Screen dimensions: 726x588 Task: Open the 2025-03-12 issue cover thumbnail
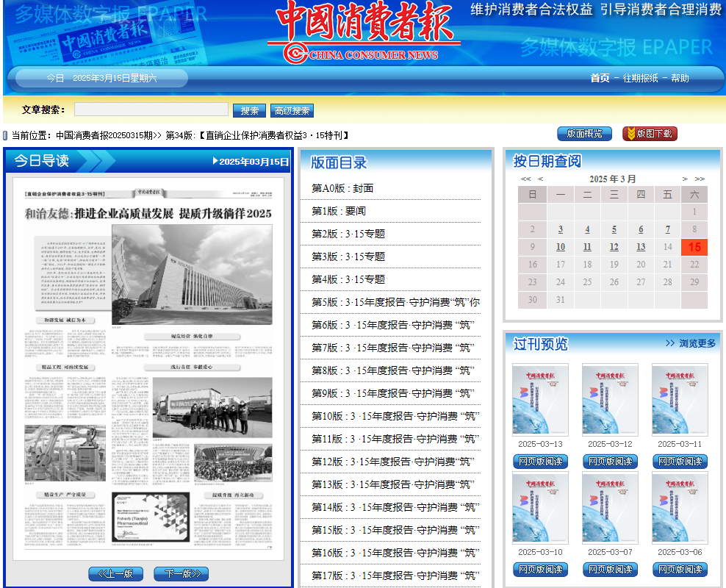[x=610, y=400]
